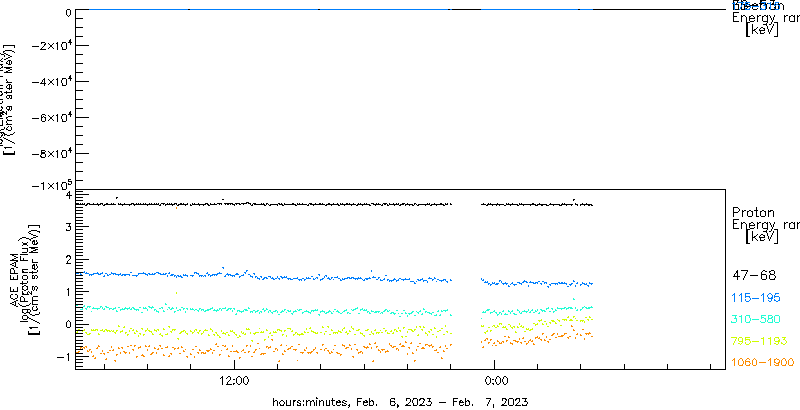The image size is (800, 410).
Task: Click the 795-1193 yellow-green legend label
Action: (x=760, y=341)
